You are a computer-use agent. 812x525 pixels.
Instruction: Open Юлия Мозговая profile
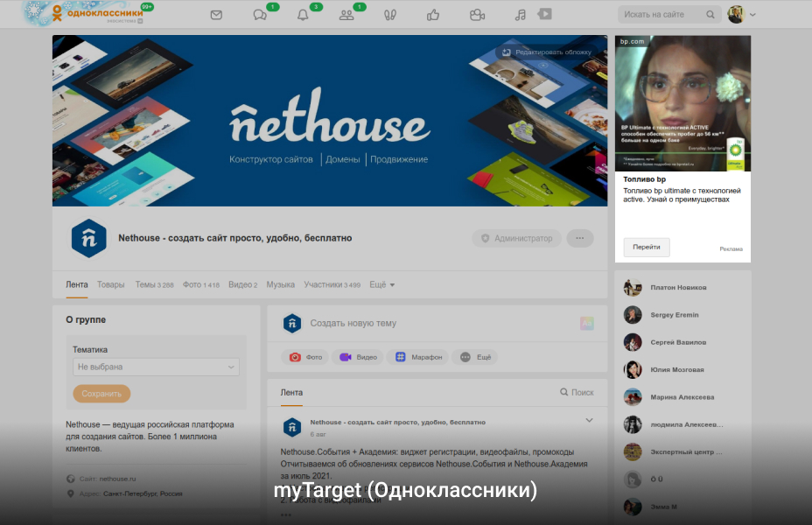(677, 369)
